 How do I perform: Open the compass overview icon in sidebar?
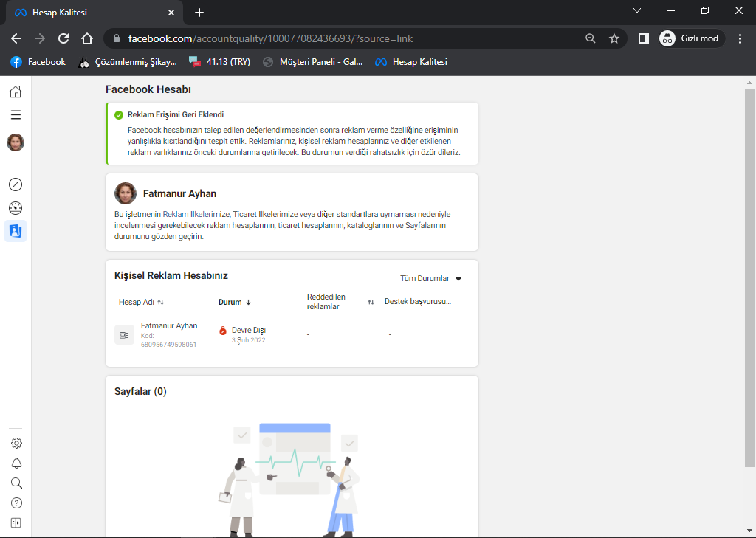coord(16,184)
